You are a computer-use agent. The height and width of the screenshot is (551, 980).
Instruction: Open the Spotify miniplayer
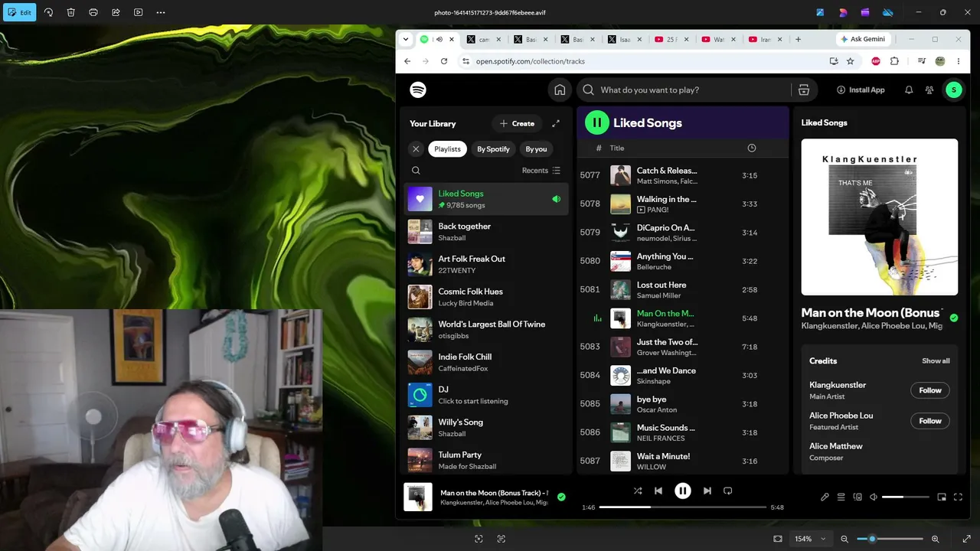[x=942, y=497]
